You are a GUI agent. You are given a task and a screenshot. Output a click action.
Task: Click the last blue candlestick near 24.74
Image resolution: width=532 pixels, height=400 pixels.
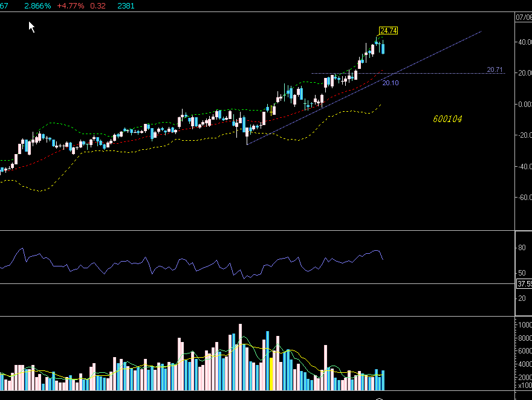point(383,48)
